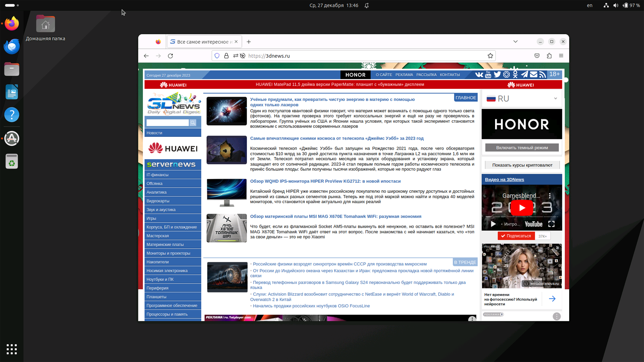
Task: Close the 3DNews browser tab
Action: [x=236, y=42]
